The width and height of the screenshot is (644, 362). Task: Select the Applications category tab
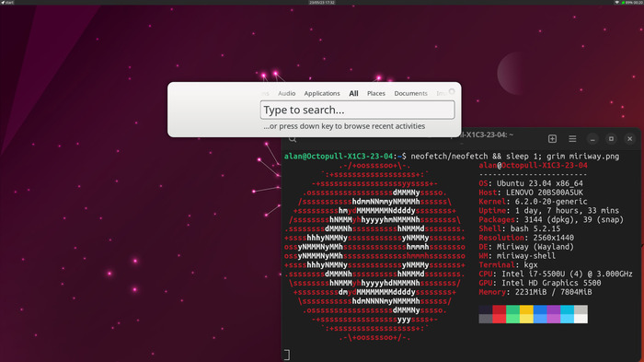[x=322, y=93]
